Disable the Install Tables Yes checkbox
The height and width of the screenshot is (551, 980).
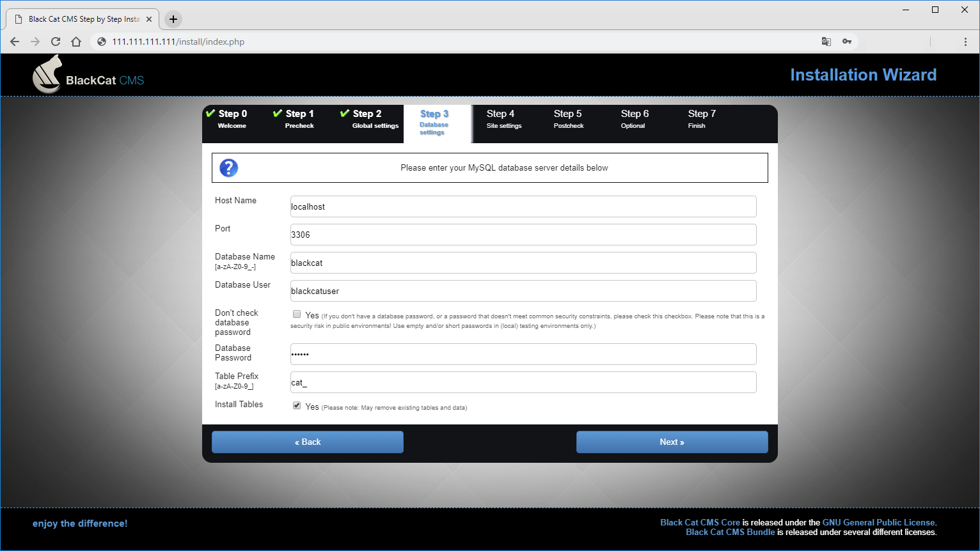pos(296,405)
